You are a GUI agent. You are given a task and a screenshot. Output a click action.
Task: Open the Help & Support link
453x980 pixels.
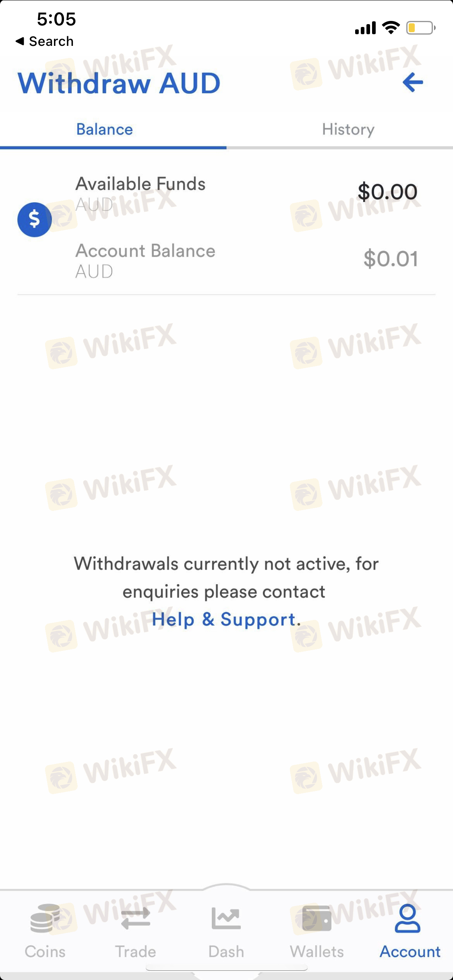223,620
